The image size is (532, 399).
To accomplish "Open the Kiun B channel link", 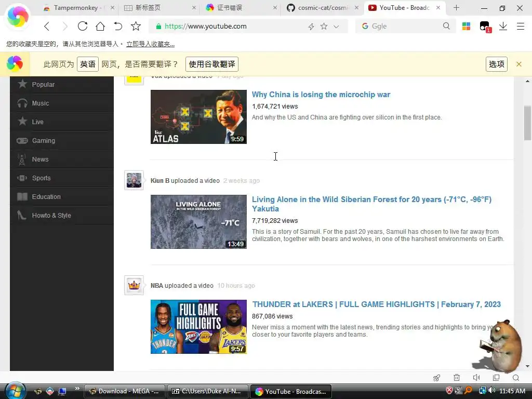I will pos(160,180).
